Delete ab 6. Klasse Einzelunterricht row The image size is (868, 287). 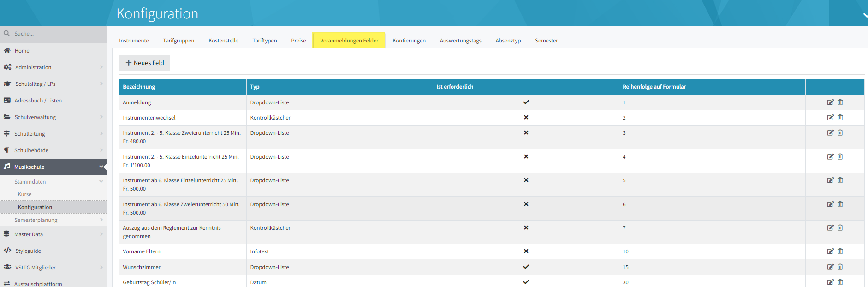840,180
